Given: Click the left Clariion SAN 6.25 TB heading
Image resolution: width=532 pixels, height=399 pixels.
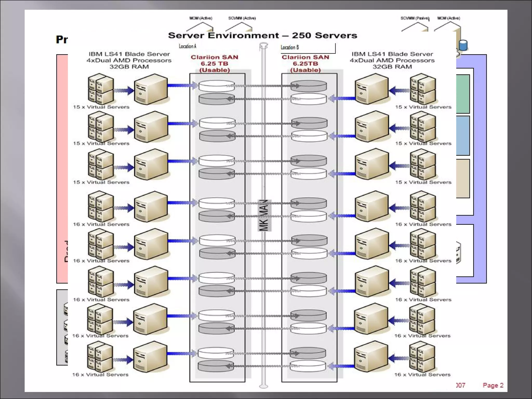Looking at the screenshot, I should click(x=214, y=63).
